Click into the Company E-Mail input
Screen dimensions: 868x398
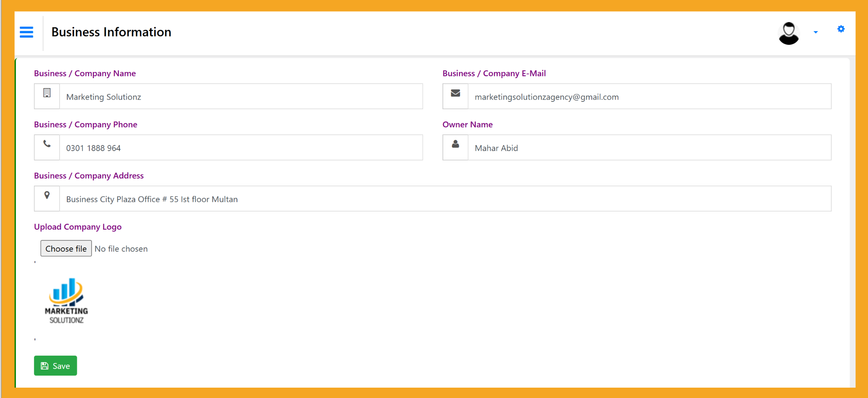point(649,97)
